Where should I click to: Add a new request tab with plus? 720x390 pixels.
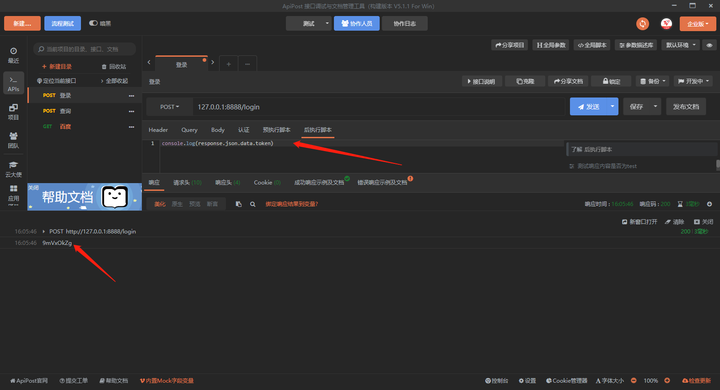tap(228, 64)
